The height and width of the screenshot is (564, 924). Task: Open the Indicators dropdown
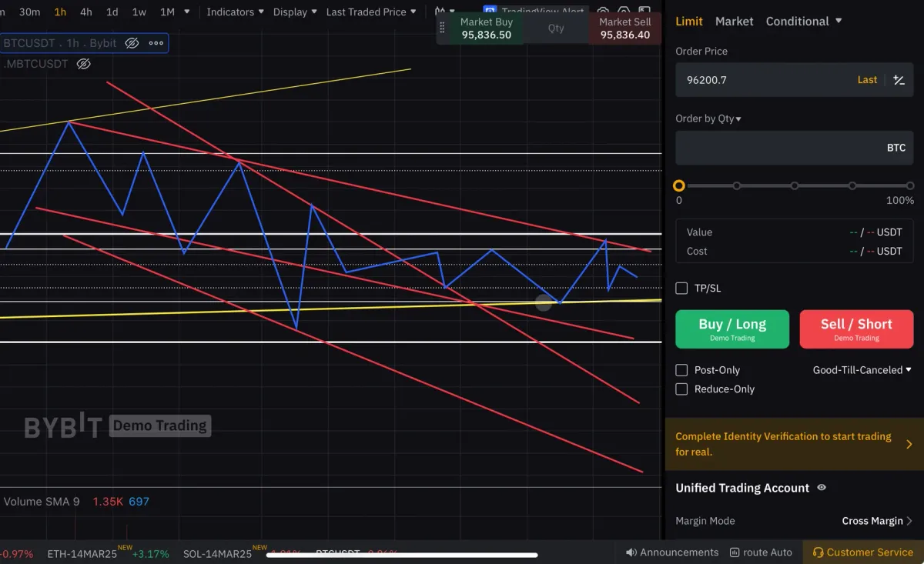coord(235,12)
